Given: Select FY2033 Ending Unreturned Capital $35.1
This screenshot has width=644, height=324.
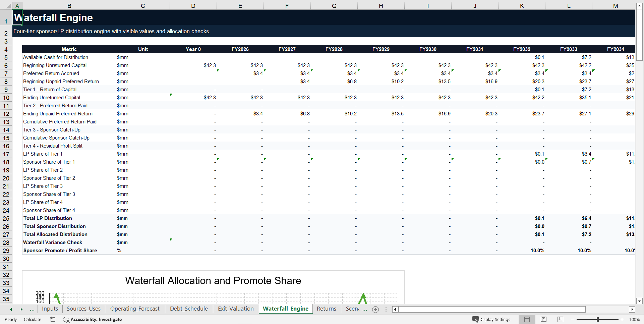Looking at the screenshot, I should tap(569, 98).
